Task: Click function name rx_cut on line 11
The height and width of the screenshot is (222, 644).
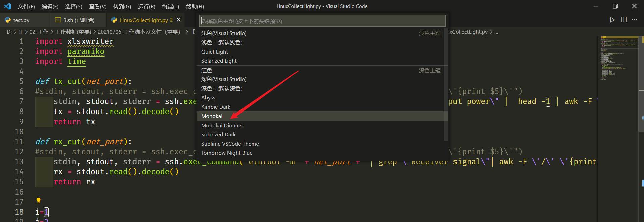Action: click(67, 142)
